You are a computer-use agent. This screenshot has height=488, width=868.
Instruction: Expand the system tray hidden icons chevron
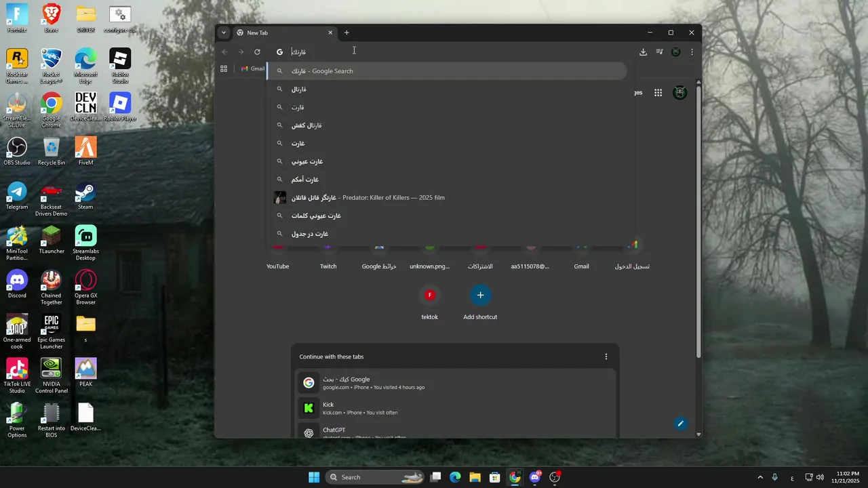coord(760,477)
